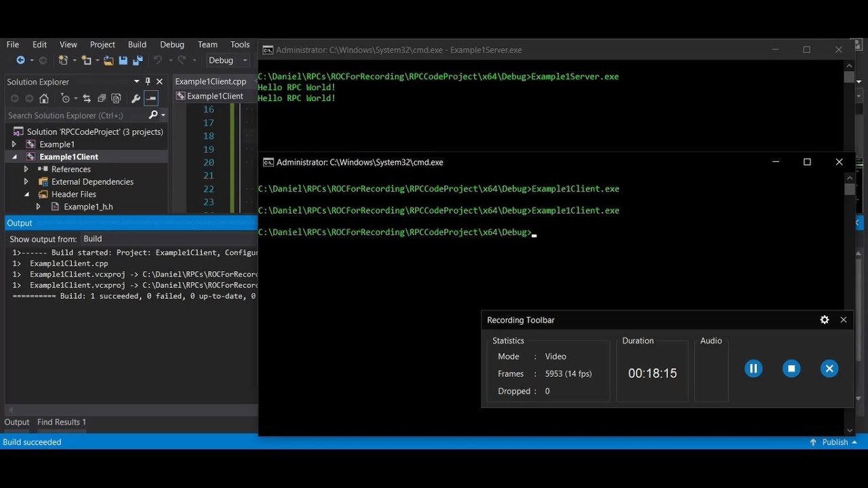Open Properties via the wrench icon
868x488 pixels.
tap(136, 99)
